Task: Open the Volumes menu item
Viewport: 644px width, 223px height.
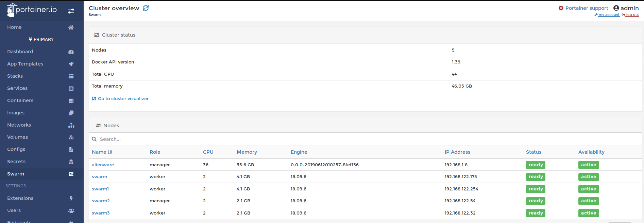Action: 17,137
